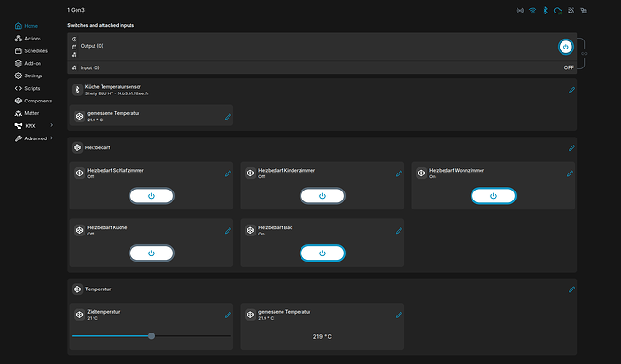Edit the Heizbedarf Kinderzimmer component
This screenshot has height=364, width=621.
399,173
